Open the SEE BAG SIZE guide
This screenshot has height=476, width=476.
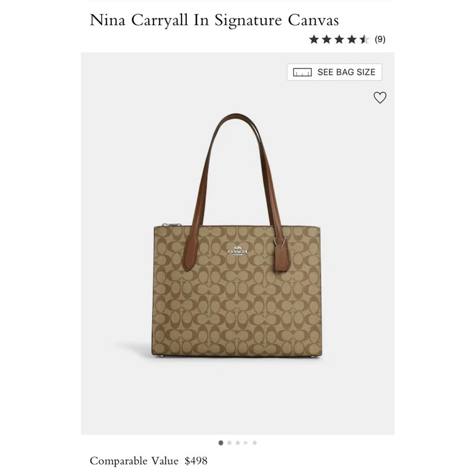pos(334,72)
